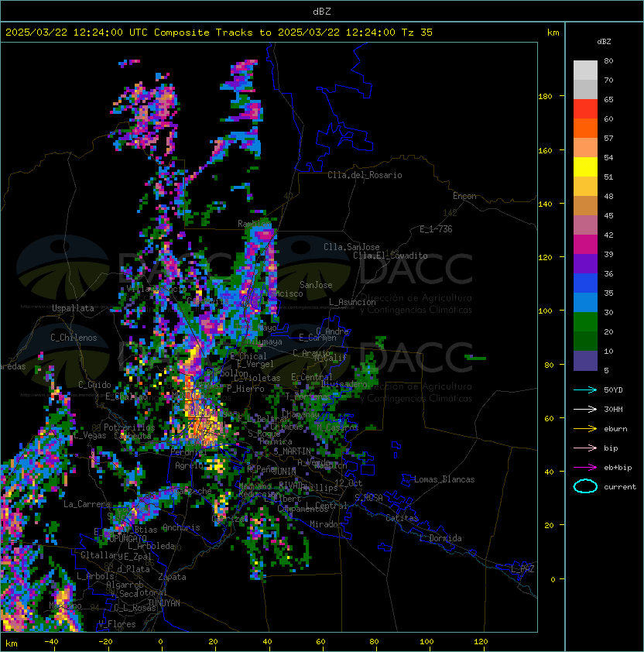Viewport: 644px width, 652px height.
Task: Select the magenta 39–42 dBZ swatch
Action: [585, 244]
